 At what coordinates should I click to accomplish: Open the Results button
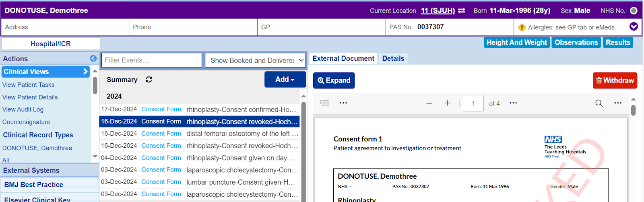click(618, 42)
